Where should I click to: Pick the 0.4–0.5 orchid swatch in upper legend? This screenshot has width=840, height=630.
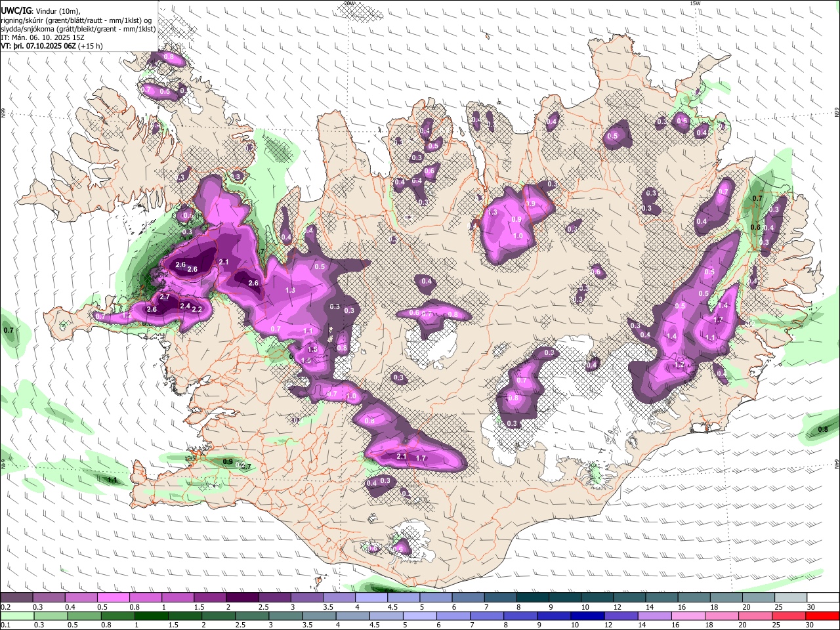tap(81, 597)
